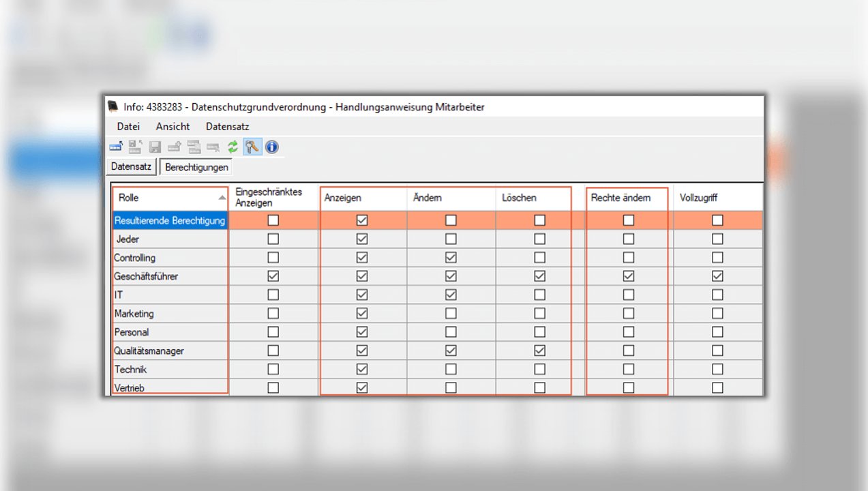Image resolution: width=868 pixels, height=491 pixels.
Task: Open the Datensatz menu in menu bar
Action: (227, 126)
